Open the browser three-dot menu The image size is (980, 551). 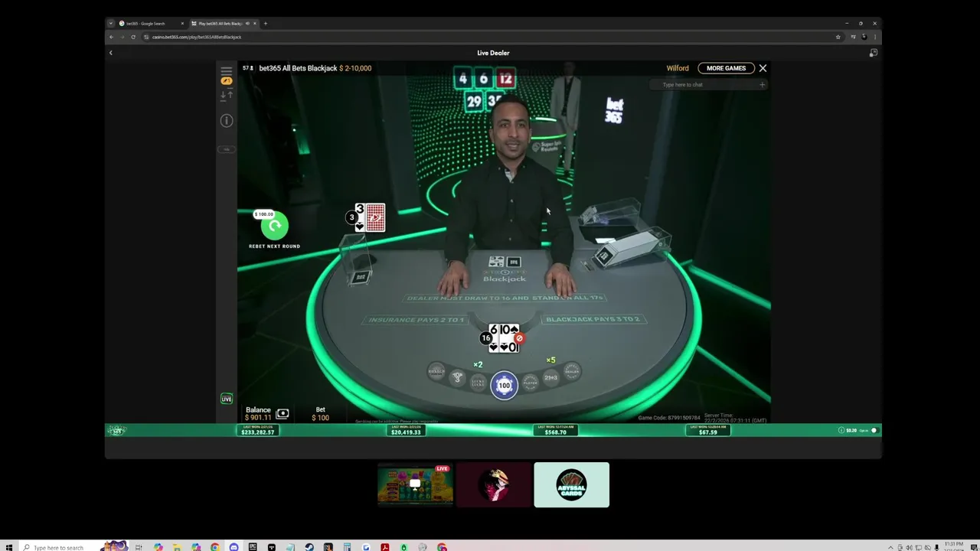coord(875,37)
